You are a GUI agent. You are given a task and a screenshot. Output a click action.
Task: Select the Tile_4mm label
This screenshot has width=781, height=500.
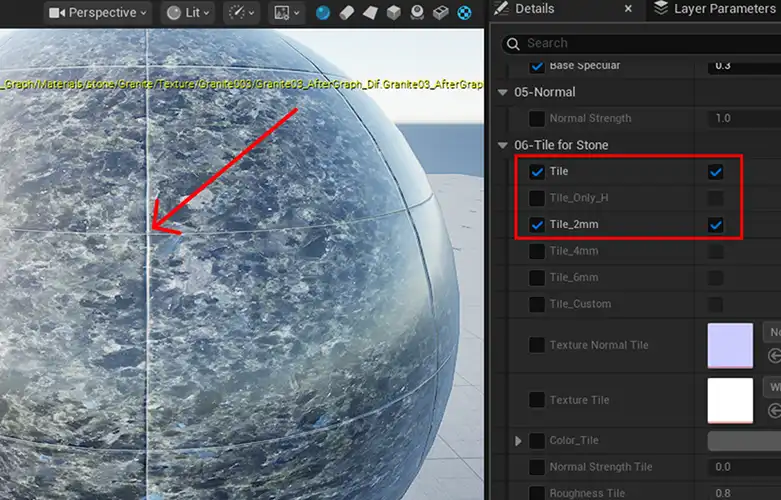point(574,251)
